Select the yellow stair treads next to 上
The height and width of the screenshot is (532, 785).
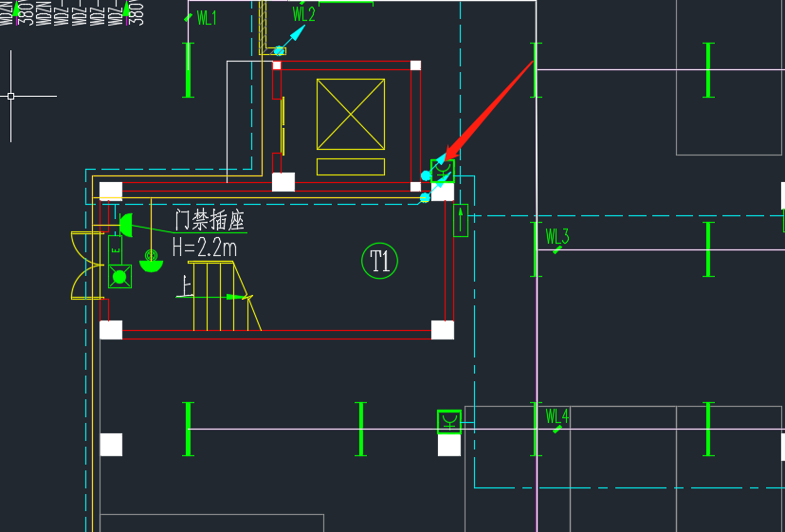(x=213, y=296)
